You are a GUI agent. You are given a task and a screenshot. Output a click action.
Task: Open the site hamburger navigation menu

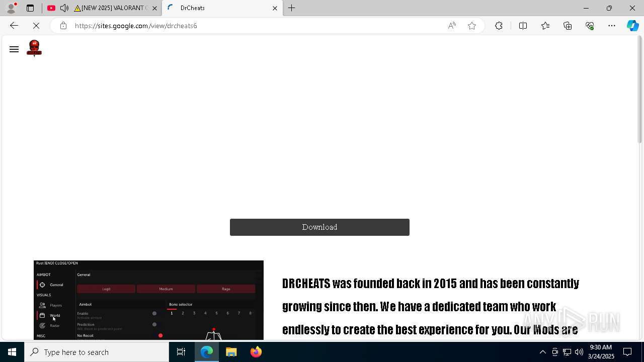click(x=14, y=49)
